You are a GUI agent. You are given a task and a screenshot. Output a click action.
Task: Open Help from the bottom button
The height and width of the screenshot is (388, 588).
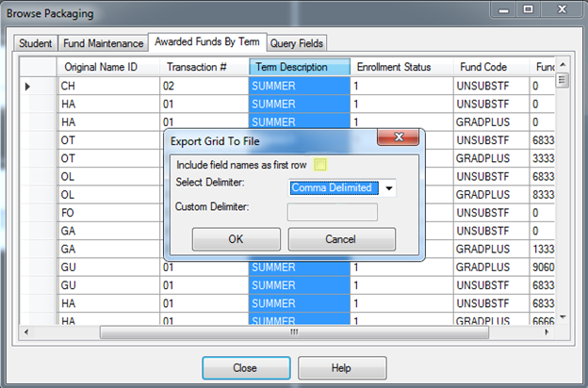[x=342, y=368]
